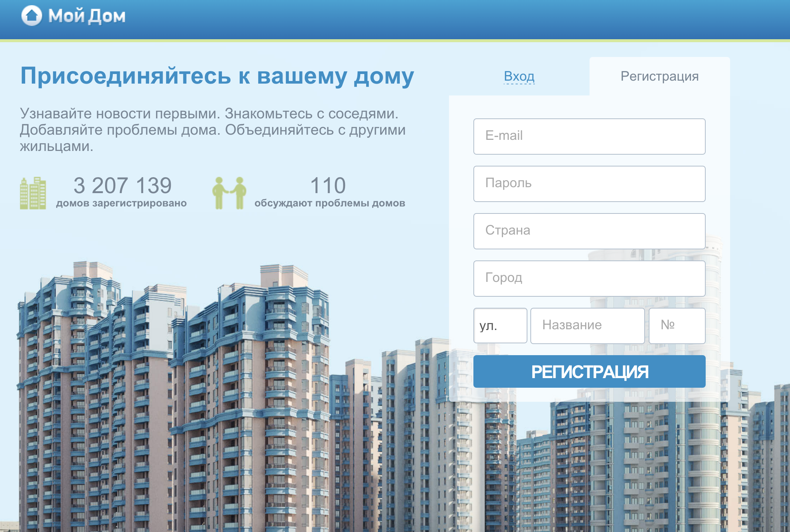Expand the ул. street type selector

click(x=500, y=326)
